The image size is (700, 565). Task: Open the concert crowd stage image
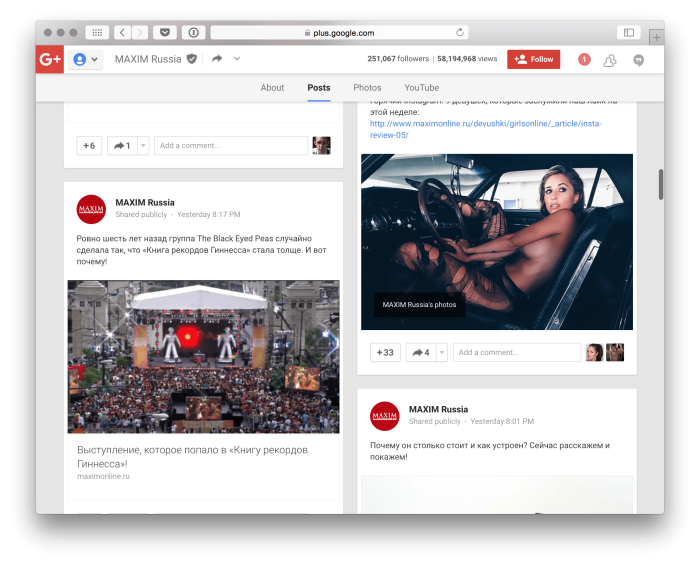click(x=204, y=357)
